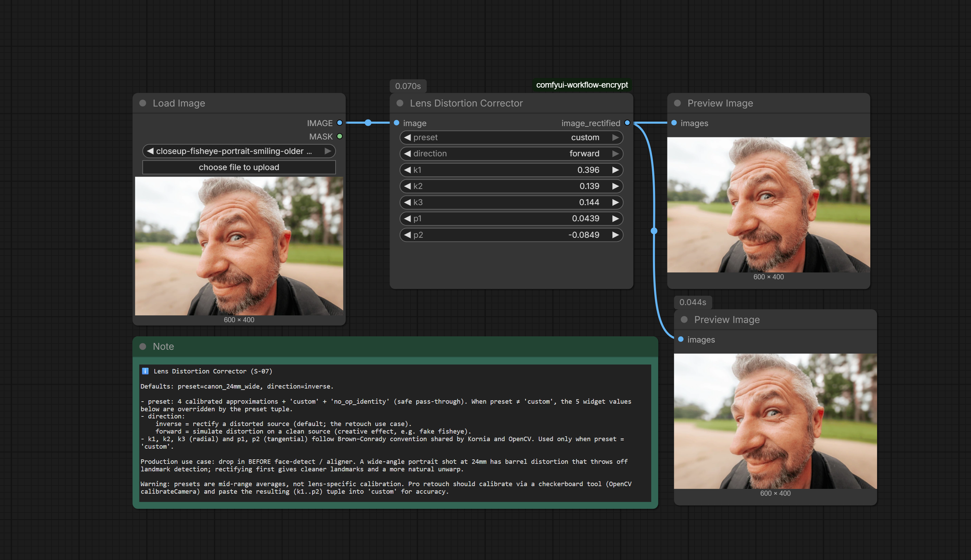Click the Load Image node title
The height and width of the screenshot is (560, 971).
point(179,103)
